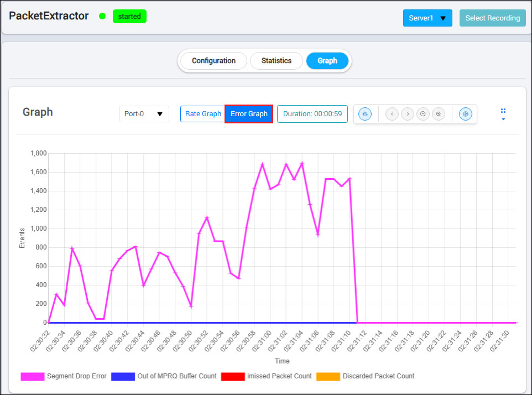The height and width of the screenshot is (395, 532).
Task: Click the orange Discarded Packet Count swatch
Action: pos(328,376)
